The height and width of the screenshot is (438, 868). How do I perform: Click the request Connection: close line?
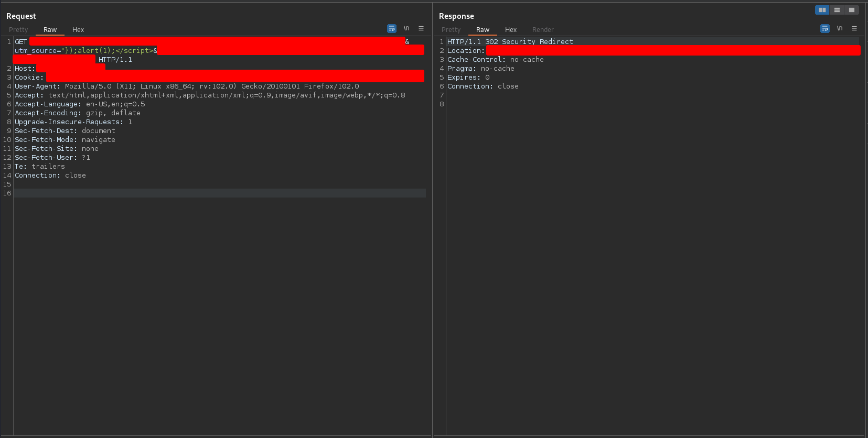pyautogui.click(x=50, y=176)
